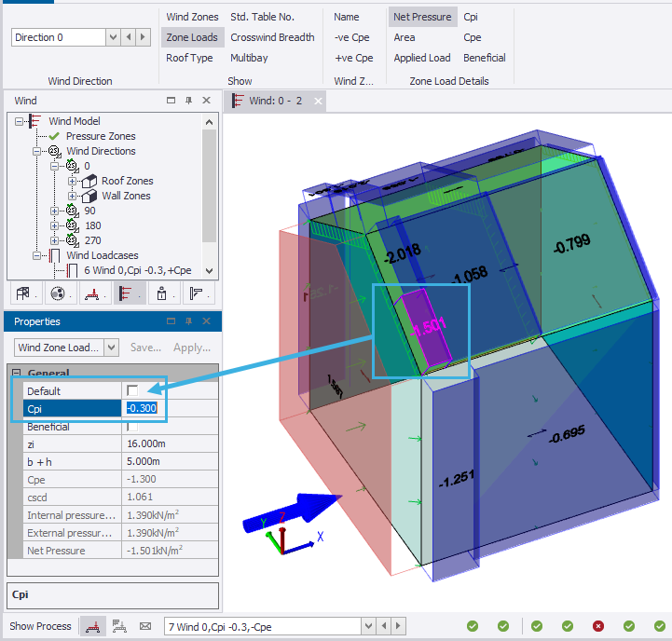Select Pressure Zones in Wind tree

(x=100, y=136)
